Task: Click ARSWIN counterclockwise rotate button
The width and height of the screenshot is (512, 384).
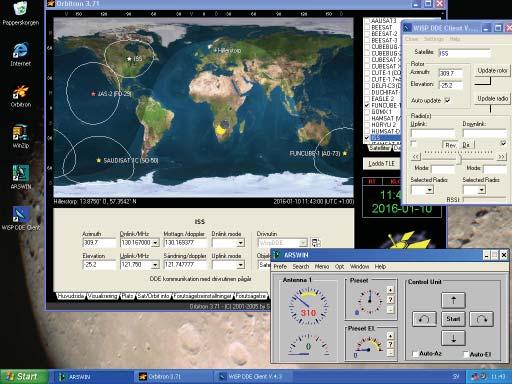Action: pos(424,319)
